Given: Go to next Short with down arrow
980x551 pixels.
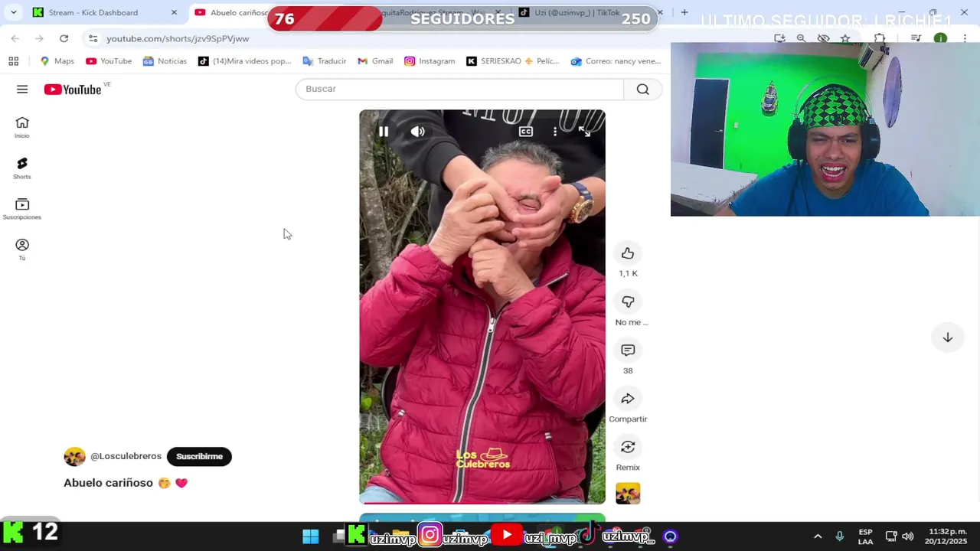Looking at the screenshot, I should tap(947, 337).
